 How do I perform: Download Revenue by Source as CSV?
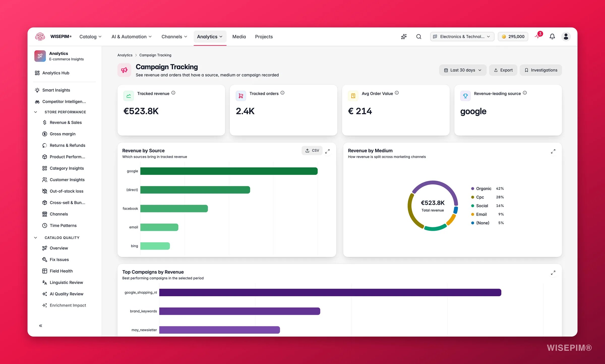tap(312, 150)
